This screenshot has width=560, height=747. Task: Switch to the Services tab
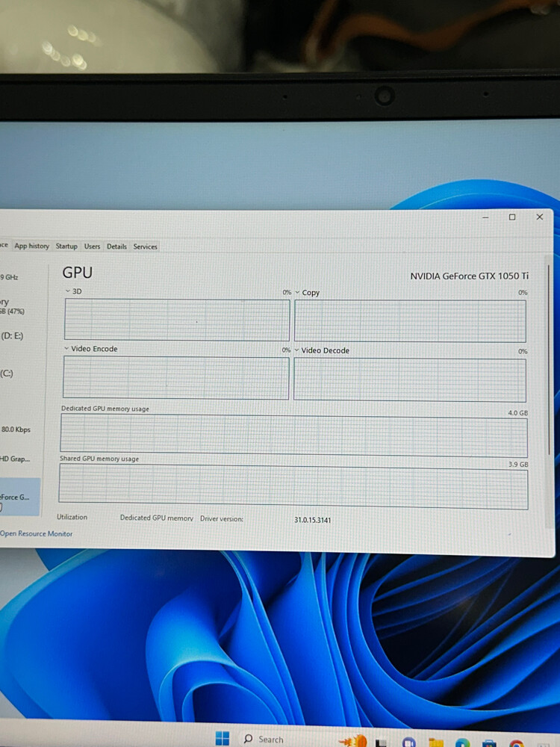click(146, 247)
